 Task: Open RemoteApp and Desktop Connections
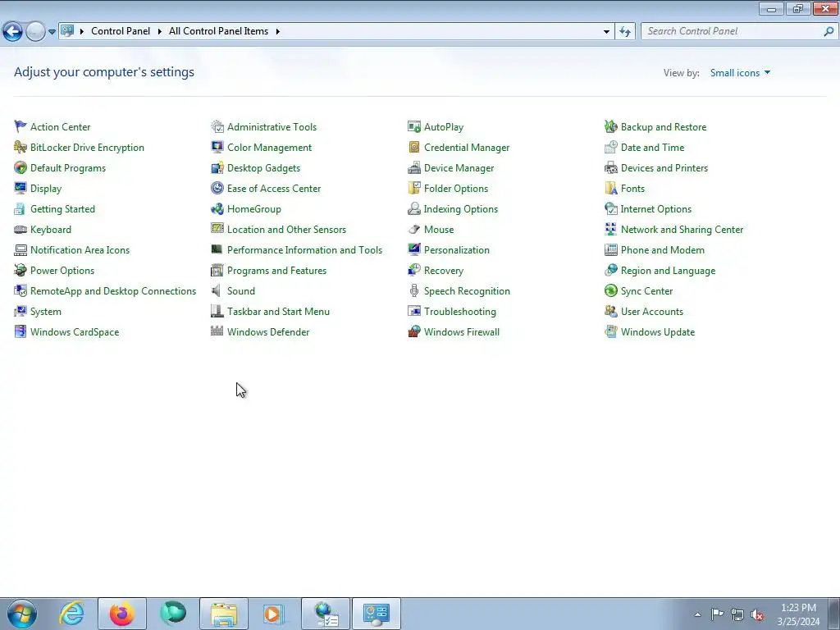[x=113, y=291]
